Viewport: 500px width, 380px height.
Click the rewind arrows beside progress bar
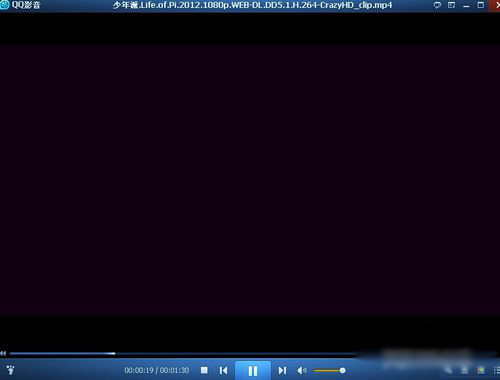[x=3, y=353]
